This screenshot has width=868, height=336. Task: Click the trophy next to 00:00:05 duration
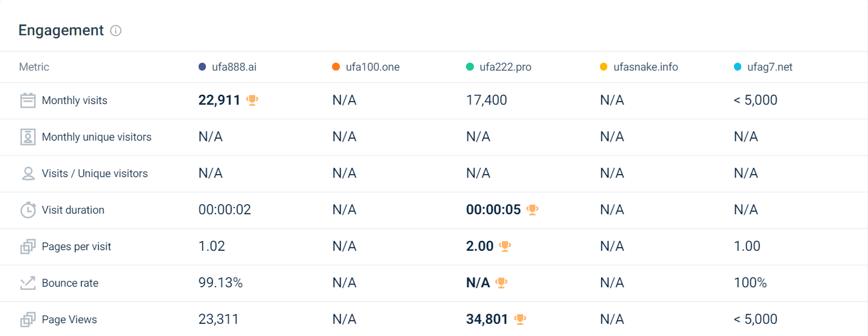coord(532,210)
